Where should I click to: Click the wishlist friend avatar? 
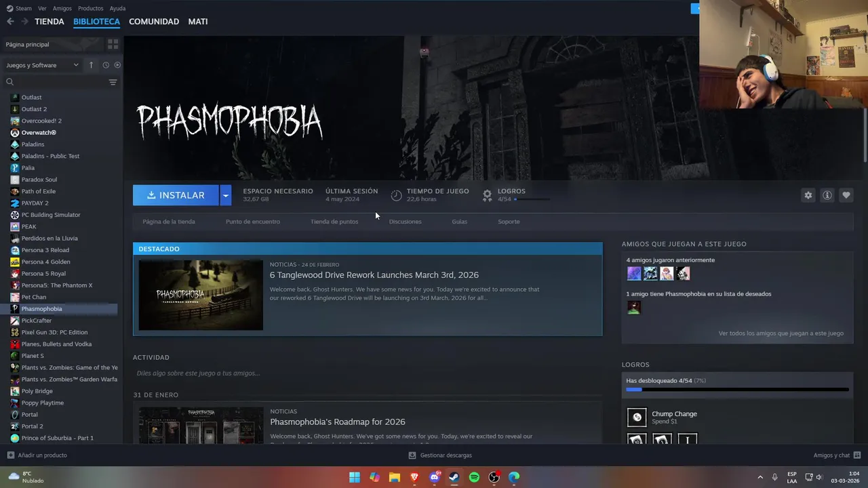coord(634,307)
